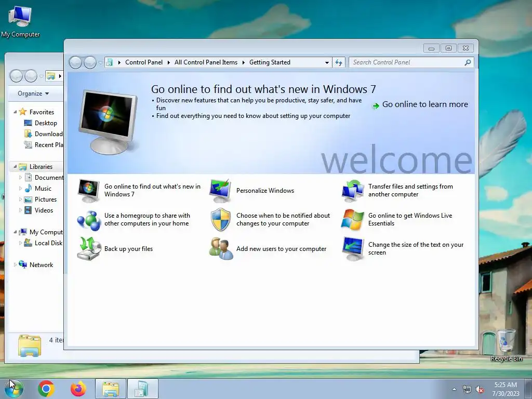Open Personalize Windows text link
This screenshot has width=532, height=399.
point(265,191)
